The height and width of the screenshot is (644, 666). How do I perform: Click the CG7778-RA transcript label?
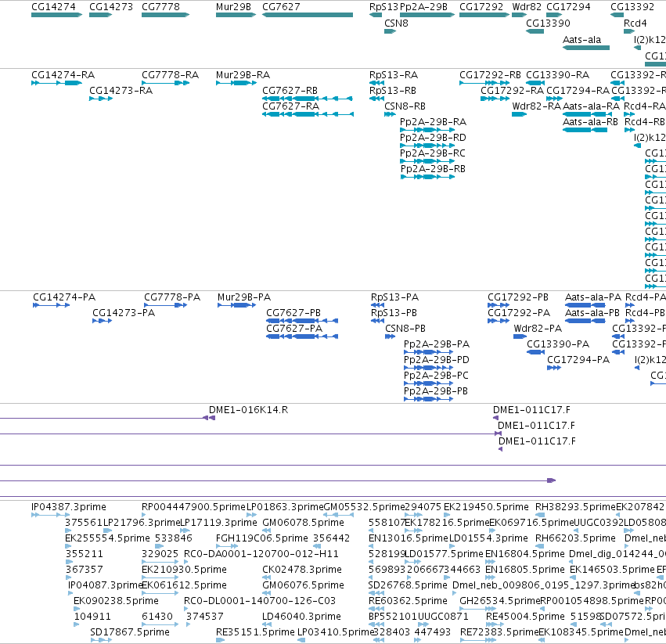pyautogui.click(x=171, y=75)
